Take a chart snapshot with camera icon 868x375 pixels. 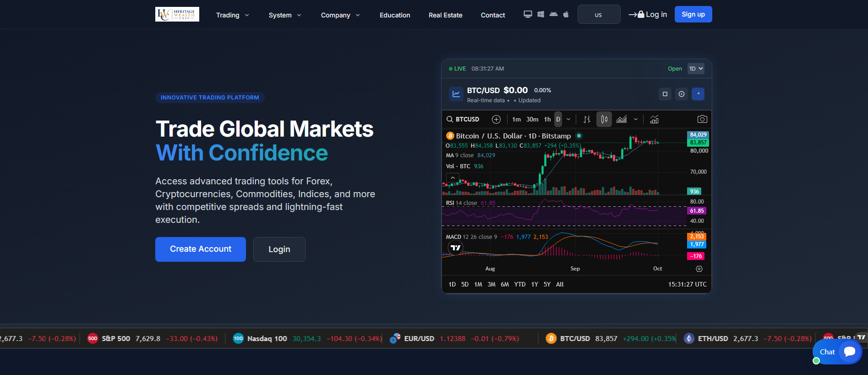(702, 119)
